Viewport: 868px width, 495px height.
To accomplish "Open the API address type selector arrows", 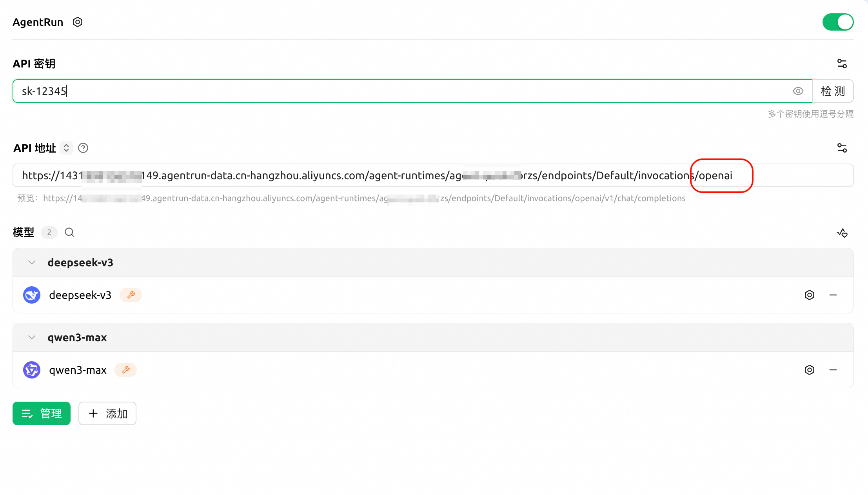I will coord(66,148).
